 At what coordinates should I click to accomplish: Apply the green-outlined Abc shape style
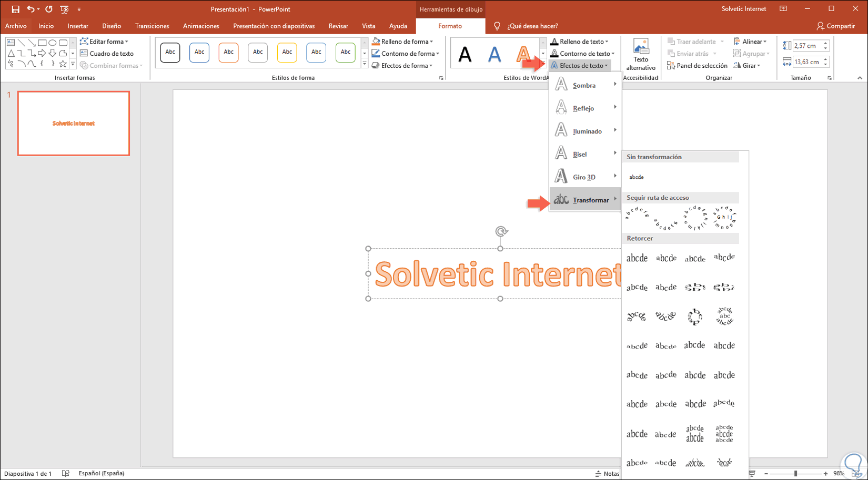point(346,52)
